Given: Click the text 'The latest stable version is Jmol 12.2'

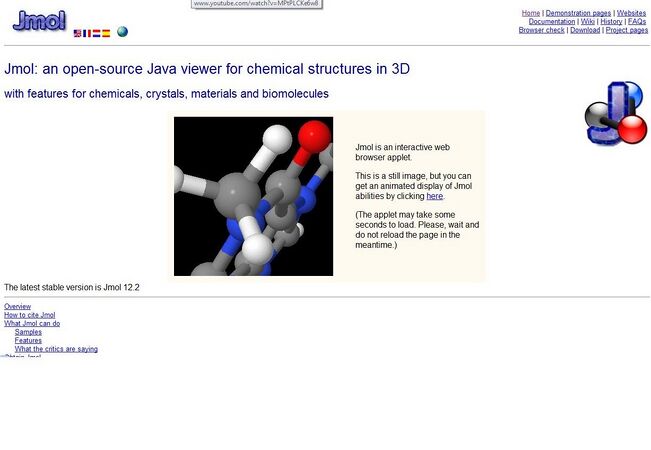Looking at the screenshot, I should [x=72, y=287].
